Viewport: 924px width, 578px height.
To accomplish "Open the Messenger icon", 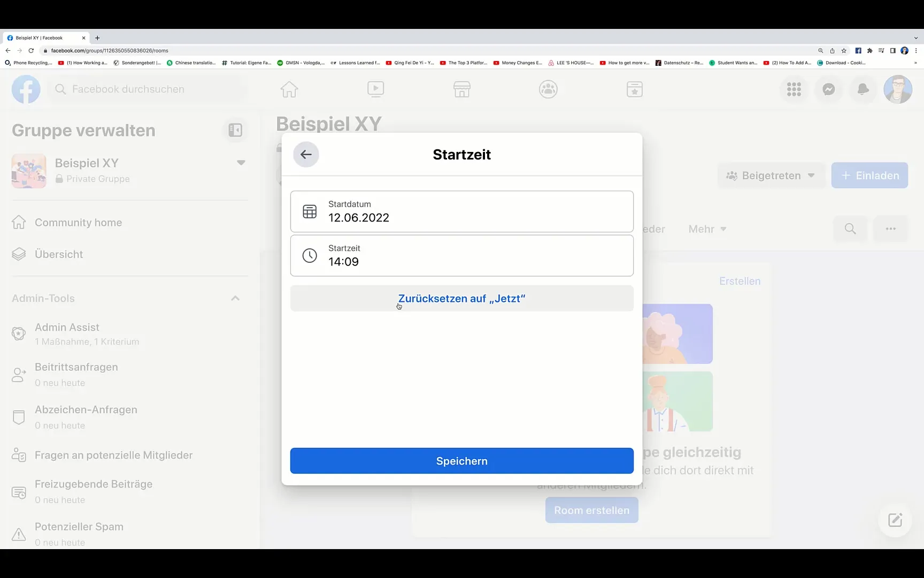I will click(x=829, y=89).
